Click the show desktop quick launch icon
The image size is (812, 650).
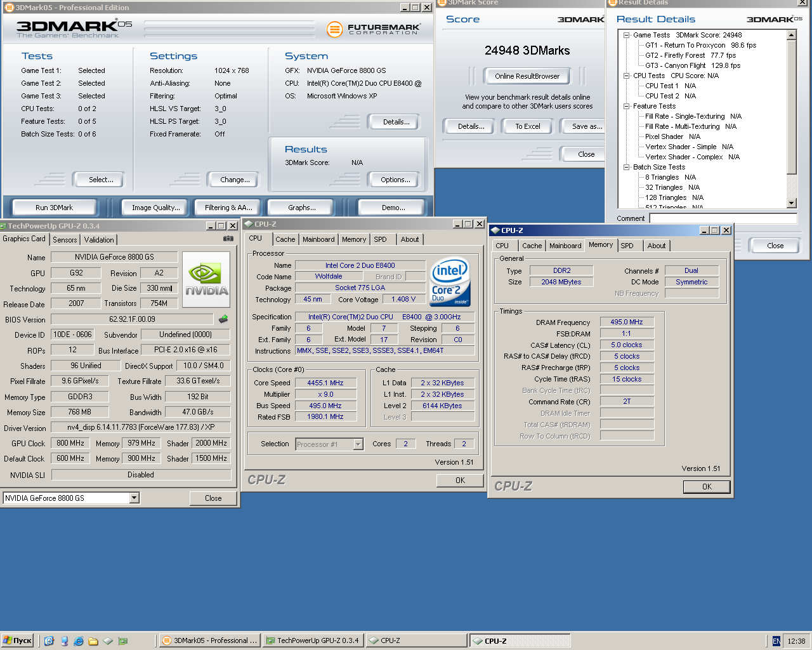64,641
